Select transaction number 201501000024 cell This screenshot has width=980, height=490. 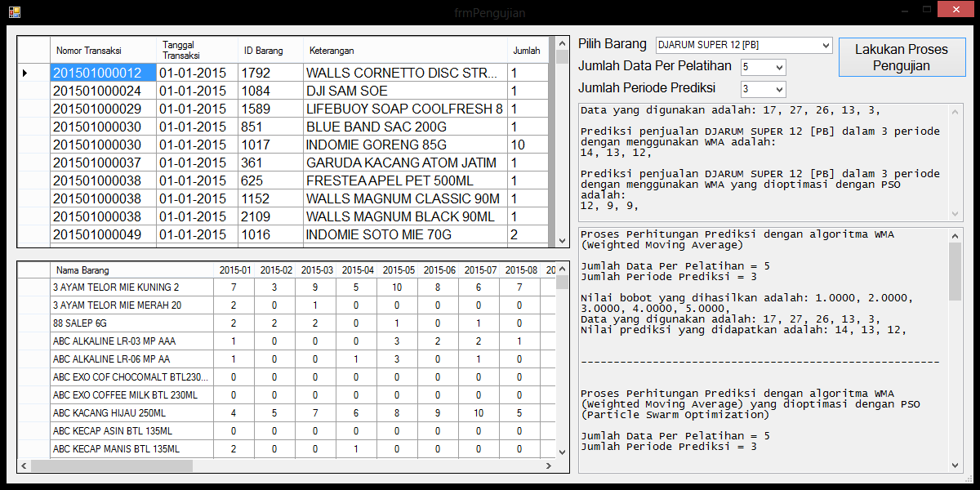click(x=102, y=91)
